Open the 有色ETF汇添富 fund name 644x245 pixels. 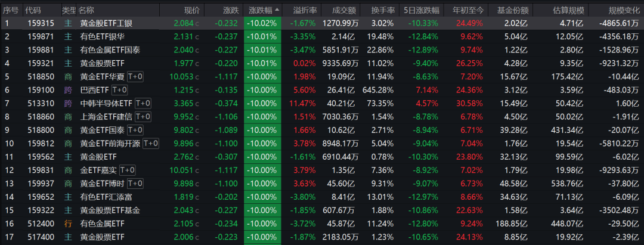(105, 197)
